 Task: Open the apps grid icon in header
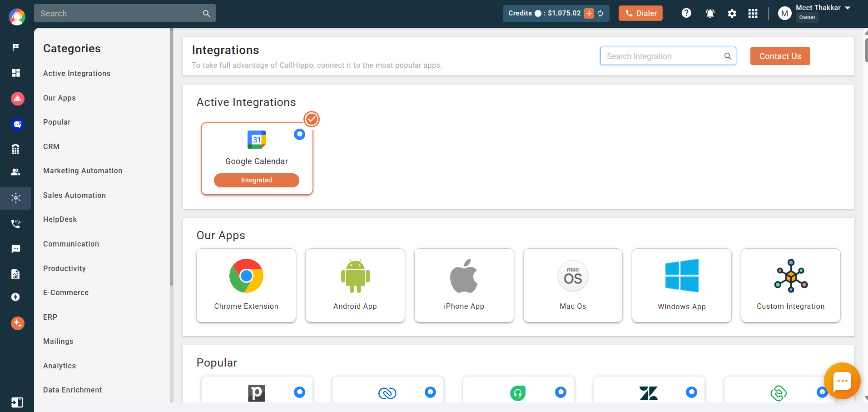(x=753, y=14)
